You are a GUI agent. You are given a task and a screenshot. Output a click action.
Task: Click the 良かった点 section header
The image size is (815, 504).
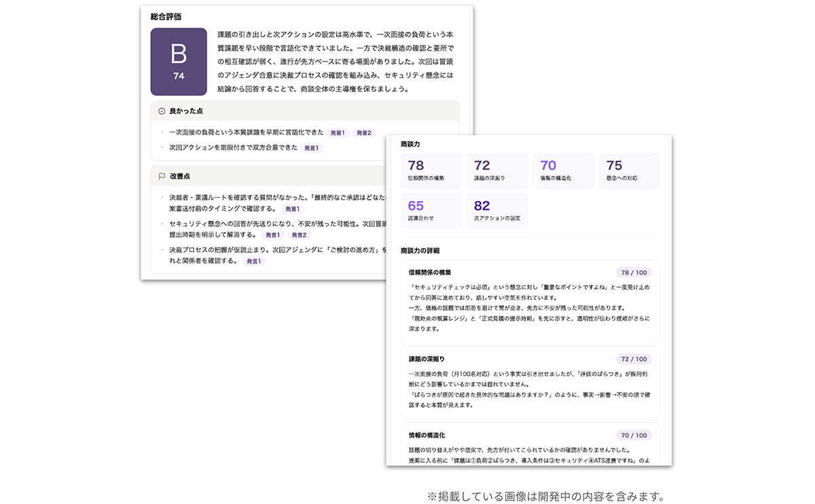305,111
